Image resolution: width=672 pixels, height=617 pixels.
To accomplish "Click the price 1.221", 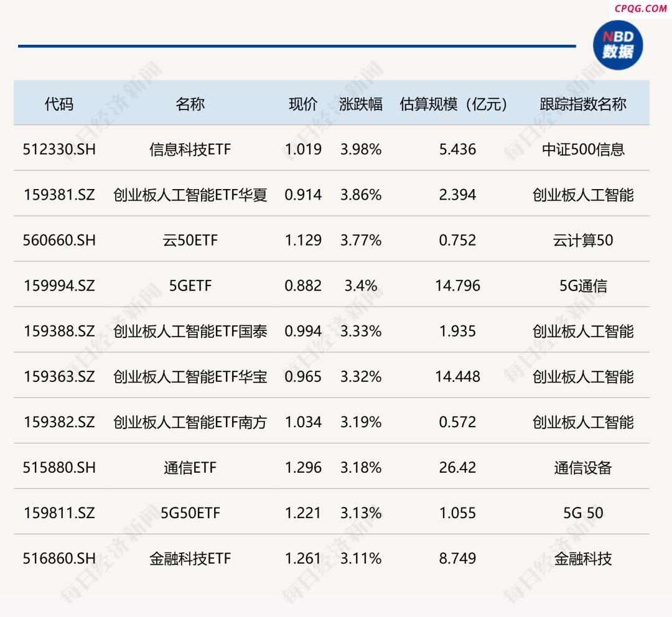I will click(x=303, y=513).
